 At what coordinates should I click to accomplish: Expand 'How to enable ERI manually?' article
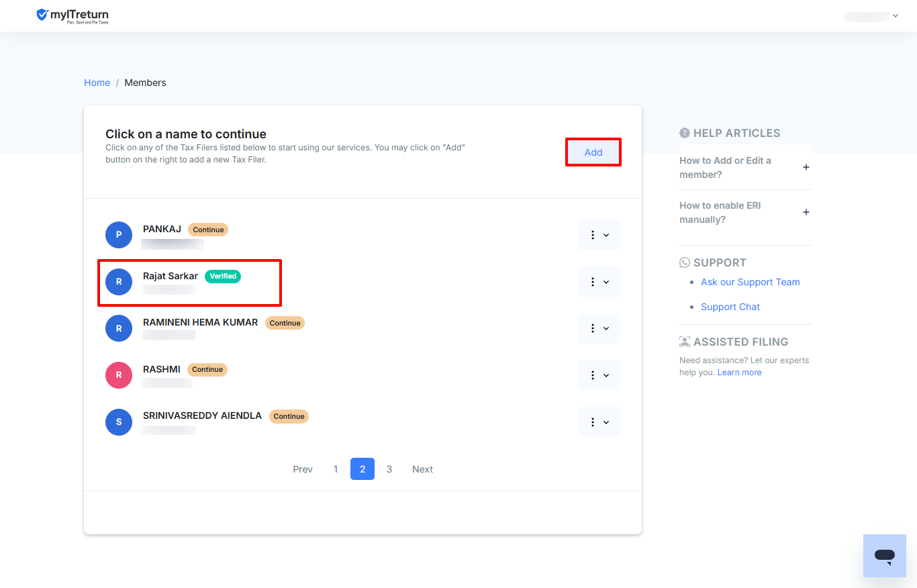click(744, 212)
